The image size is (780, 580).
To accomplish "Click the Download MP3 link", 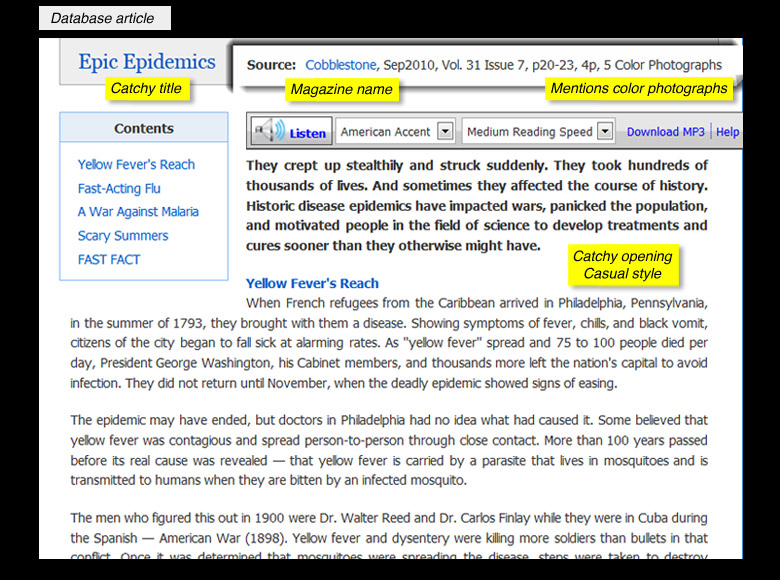I will point(665,132).
